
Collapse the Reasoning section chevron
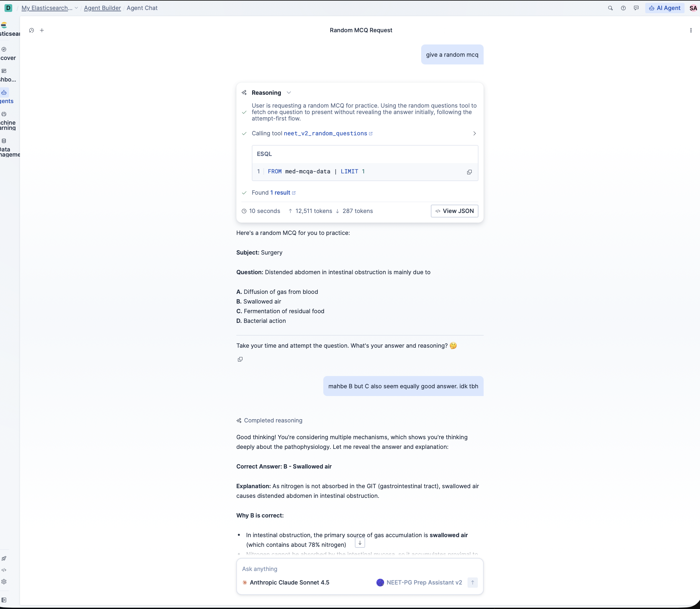tap(289, 93)
